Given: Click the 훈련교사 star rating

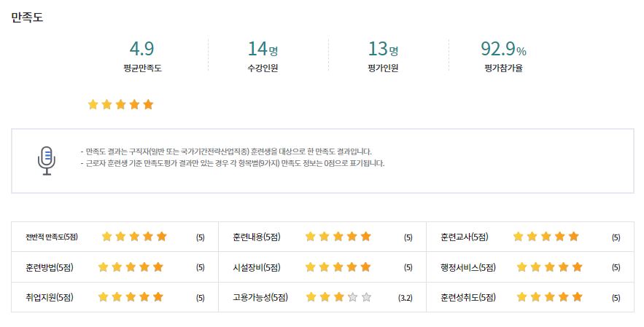Looking at the screenshot, I should tap(546, 237).
